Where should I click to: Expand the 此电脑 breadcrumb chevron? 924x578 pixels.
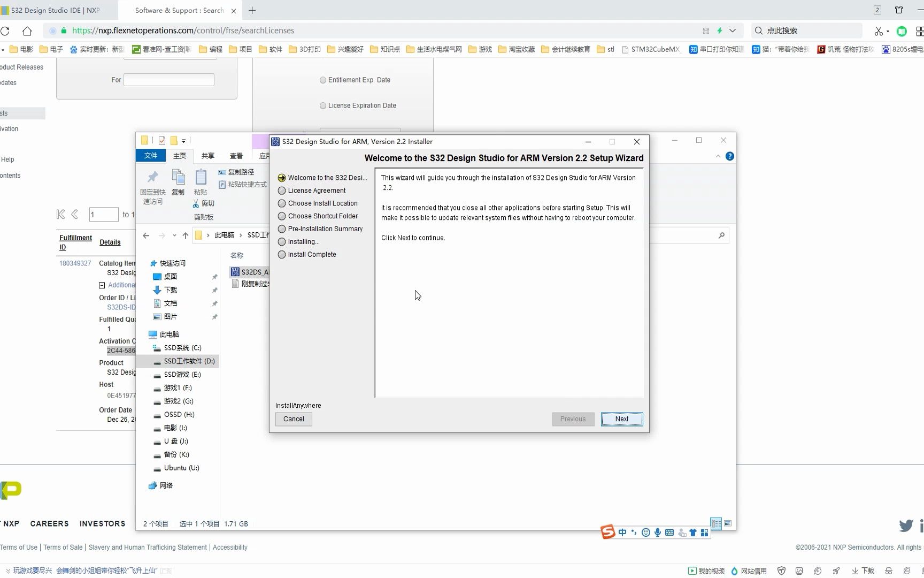pyautogui.click(x=241, y=235)
